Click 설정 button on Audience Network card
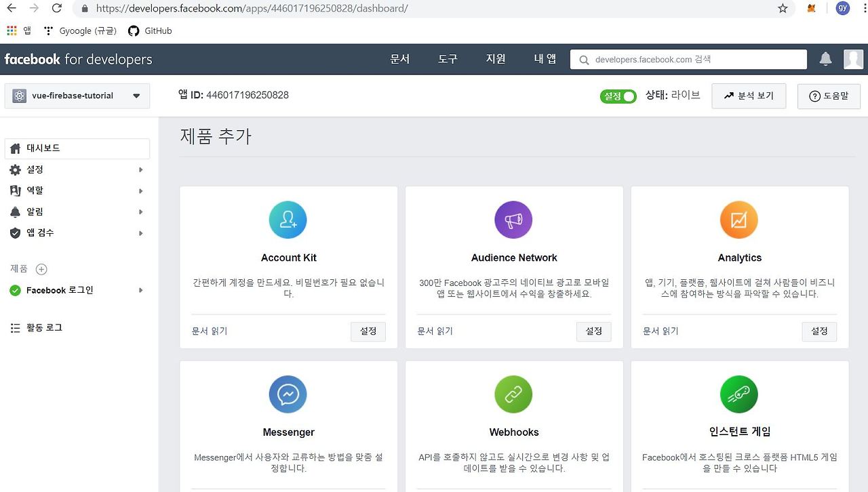Screen dimensions: 868x492 click(x=594, y=331)
